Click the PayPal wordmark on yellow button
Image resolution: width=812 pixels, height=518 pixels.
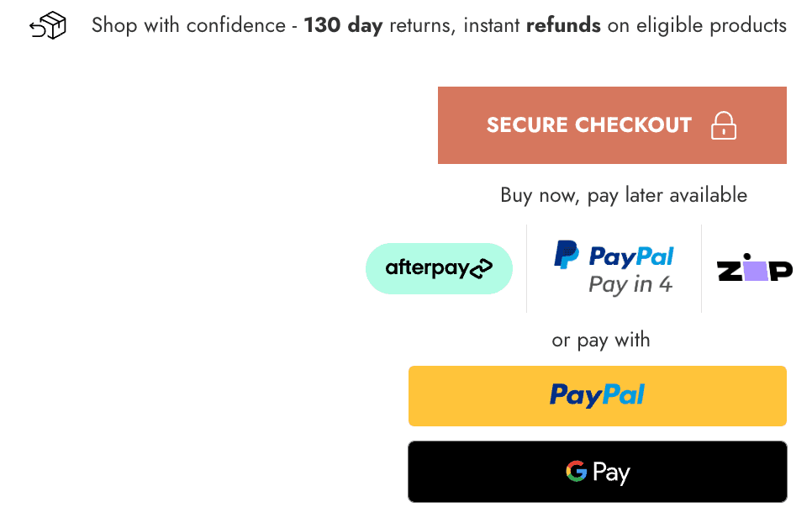tap(597, 395)
